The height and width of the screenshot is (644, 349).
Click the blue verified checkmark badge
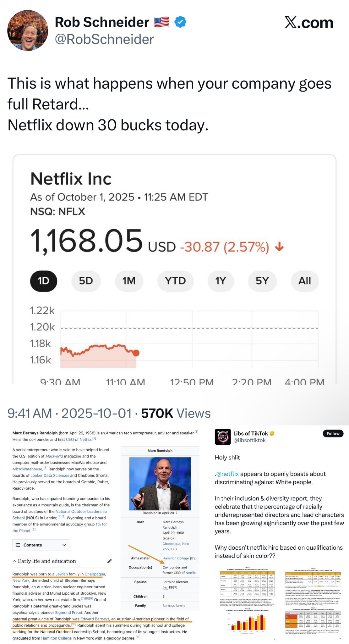click(180, 22)
